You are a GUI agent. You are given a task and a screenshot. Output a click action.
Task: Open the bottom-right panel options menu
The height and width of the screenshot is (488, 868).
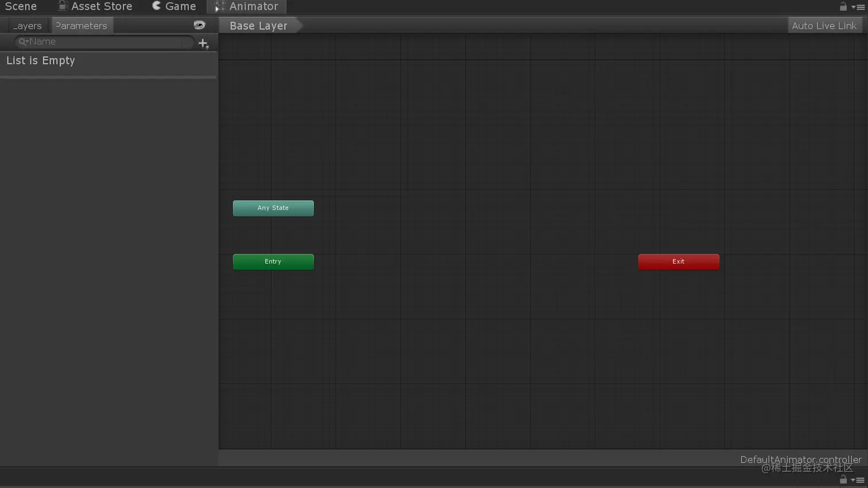858,480
